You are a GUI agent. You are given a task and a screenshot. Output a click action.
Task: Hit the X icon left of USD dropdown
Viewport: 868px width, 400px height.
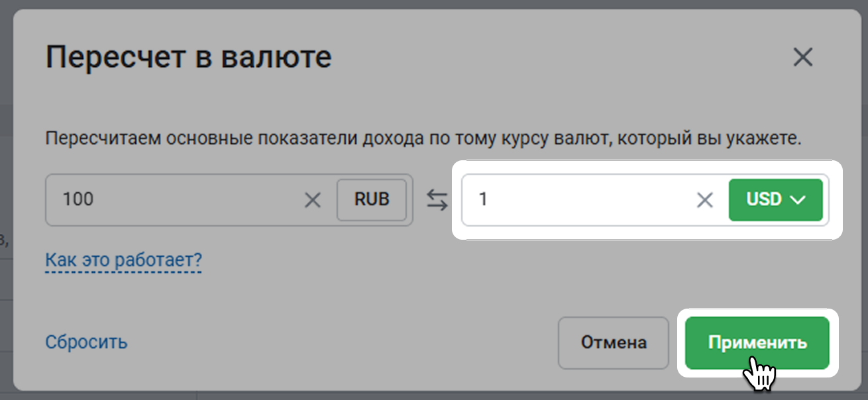705,200
